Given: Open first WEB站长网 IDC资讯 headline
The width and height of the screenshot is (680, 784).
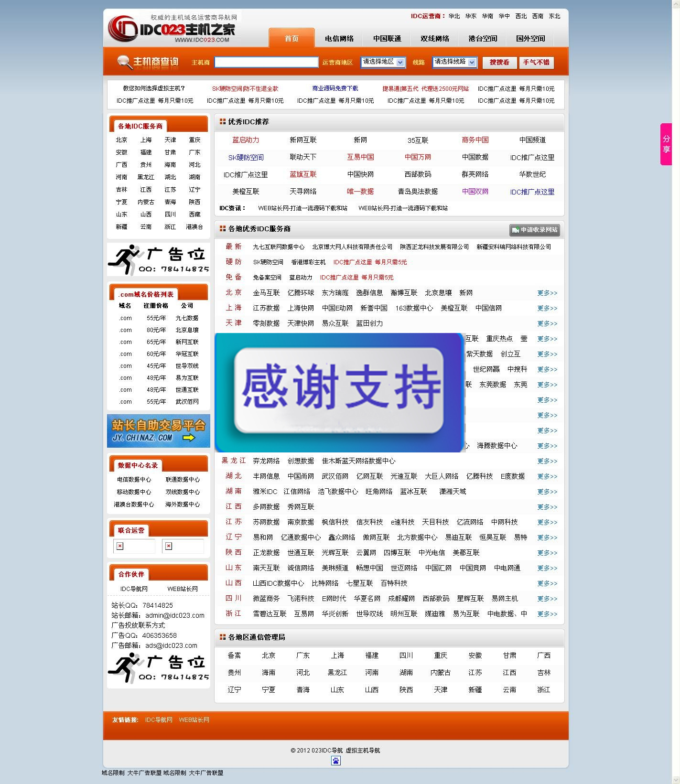Looking at the screenshot, I should (302, 208).
